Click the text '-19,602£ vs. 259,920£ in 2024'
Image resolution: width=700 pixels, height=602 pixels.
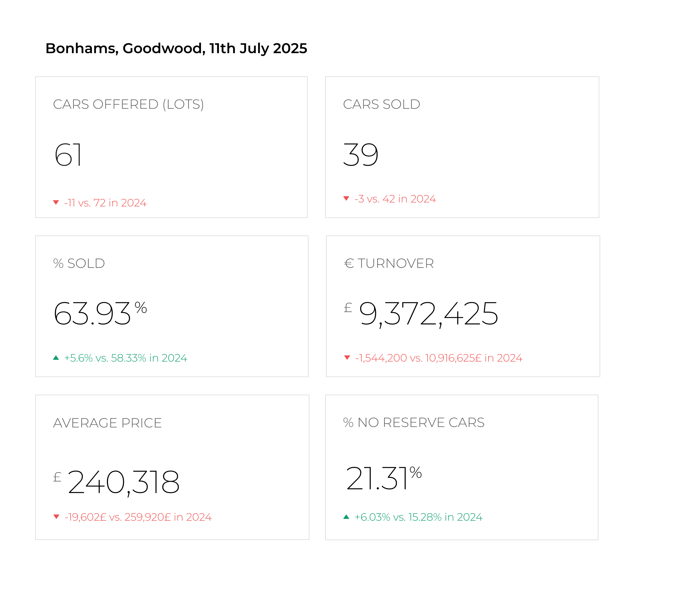pos(138,517)
